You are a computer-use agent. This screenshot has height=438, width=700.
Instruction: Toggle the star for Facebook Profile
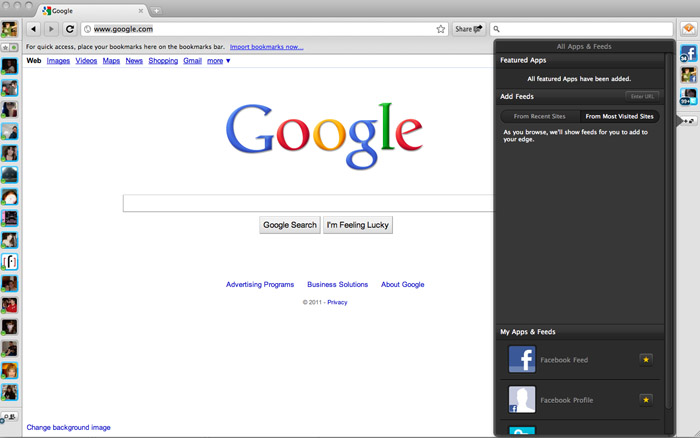point(646,400)
